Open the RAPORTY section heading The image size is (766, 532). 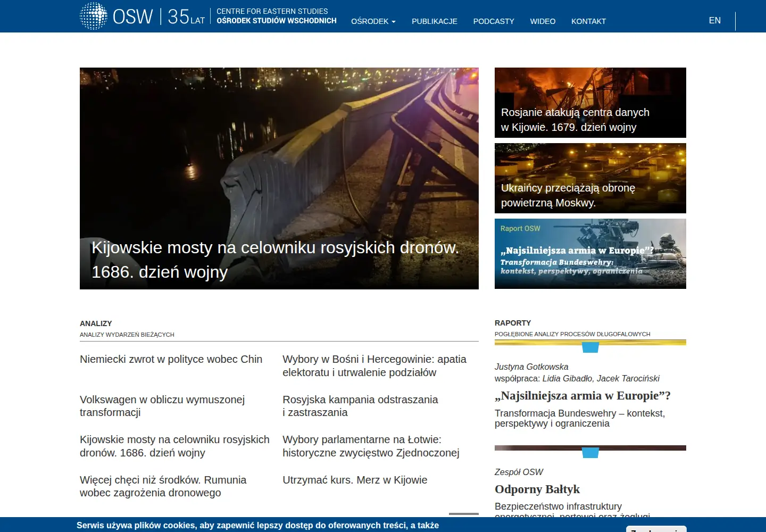coord(513,323)
